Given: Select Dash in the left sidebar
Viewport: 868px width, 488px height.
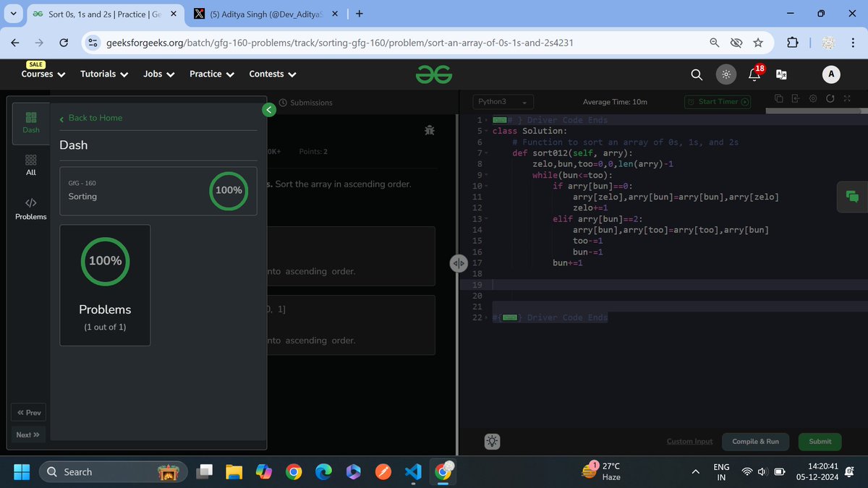Looking at the screenshot, I should click(x=31, y=123).
